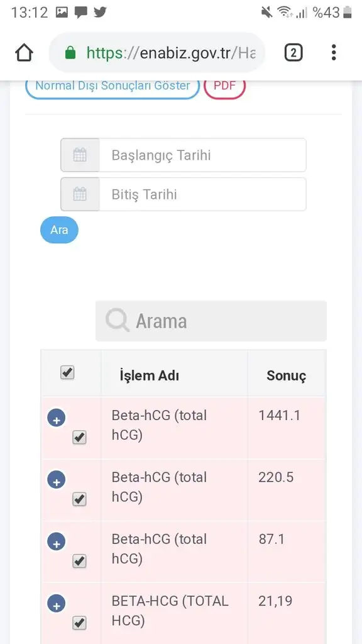Image resolution: width=362 pixels, height=644 pixels.
Task: Tap the message notification icon in the status bar
Action: tap(80, 11)
